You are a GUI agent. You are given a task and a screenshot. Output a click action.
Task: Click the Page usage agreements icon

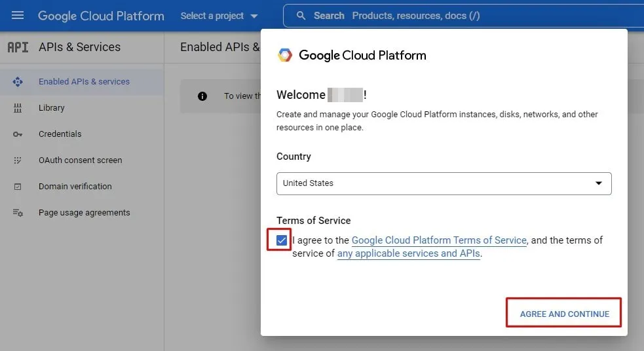[x=18, y=213]
